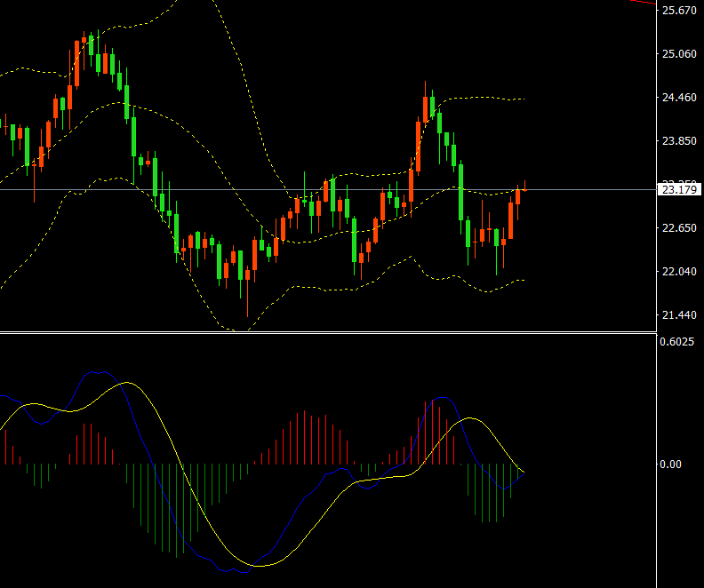Click the 0.6025 MACD scale value

coord(676,342)
